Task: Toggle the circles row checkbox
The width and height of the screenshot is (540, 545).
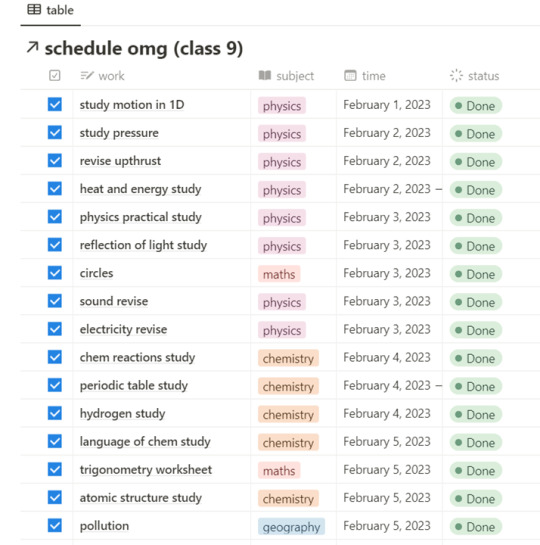Action: coord(55,273)
